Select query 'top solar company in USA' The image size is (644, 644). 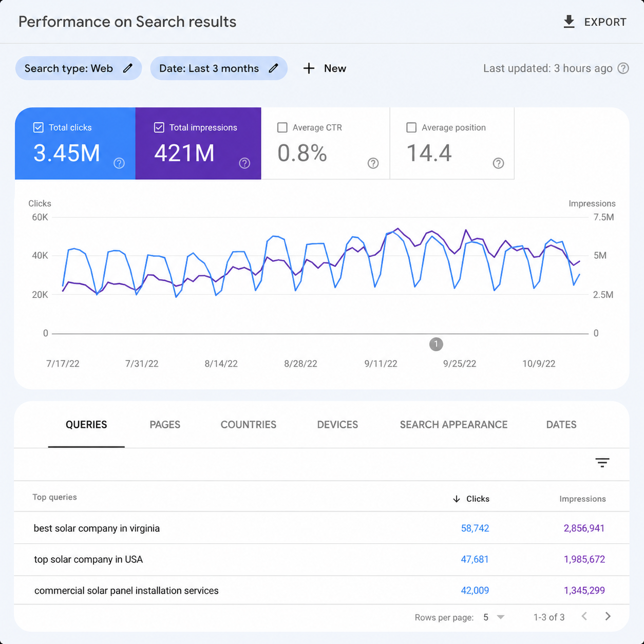88,559
